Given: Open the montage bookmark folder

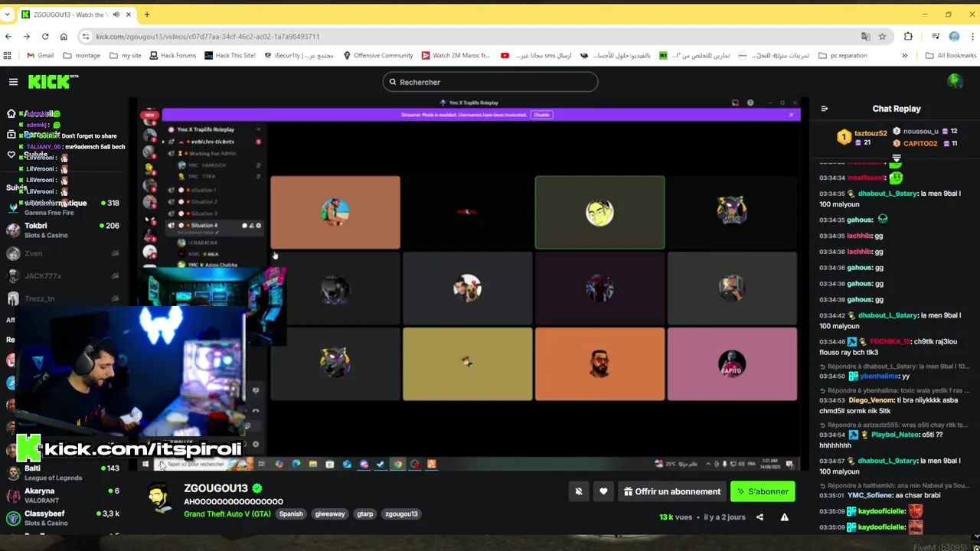Looking at the screenshot, I should [x=81, y=55].
